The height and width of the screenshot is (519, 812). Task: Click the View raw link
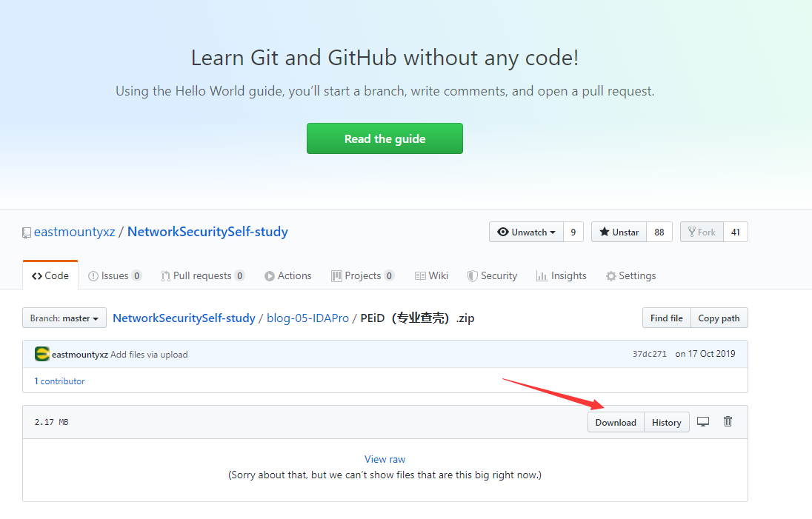(385, 459)
